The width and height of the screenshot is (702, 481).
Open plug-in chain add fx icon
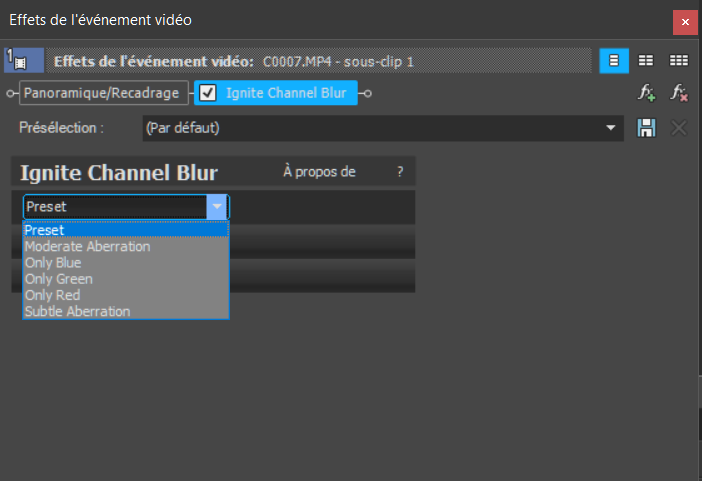[x=646, y=93]
